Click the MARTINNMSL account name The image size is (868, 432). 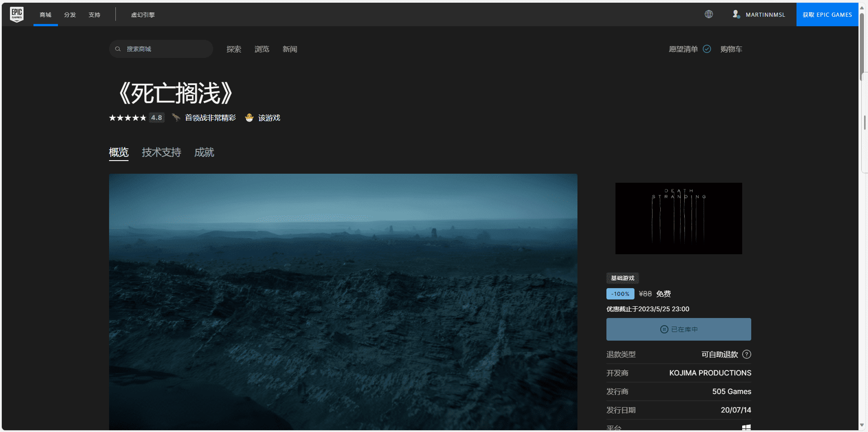tap(765, 14)
